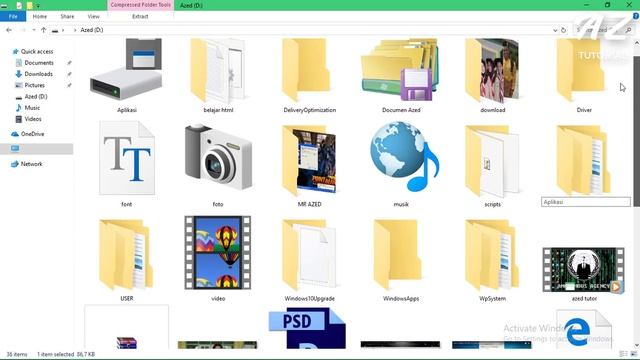
Task: Open the WindowsApps folder
Action: click(x=398, y=255)
